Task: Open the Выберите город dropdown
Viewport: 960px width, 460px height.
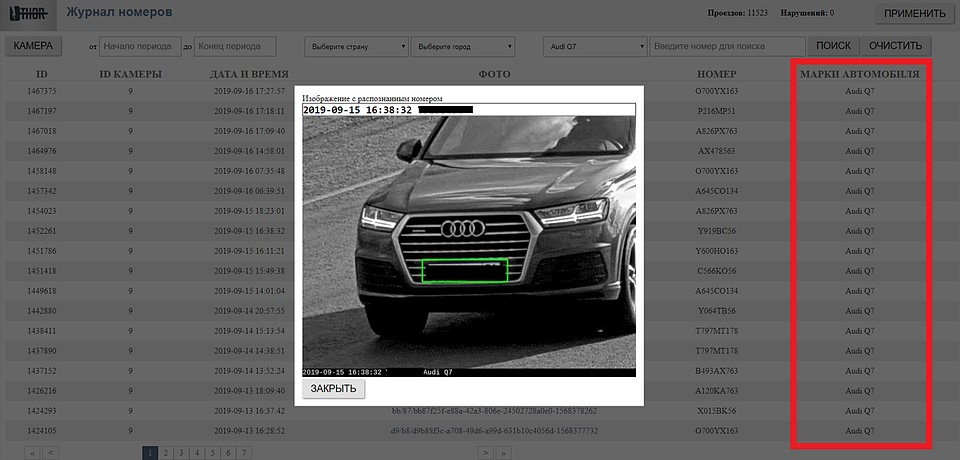Action: (463, 47)
